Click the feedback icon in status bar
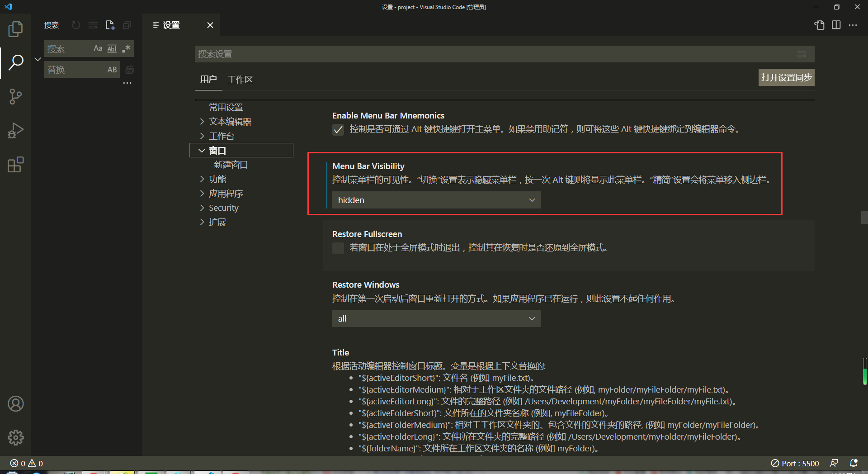The height and width of the screenshot is (474, 868). pos(834,463)
